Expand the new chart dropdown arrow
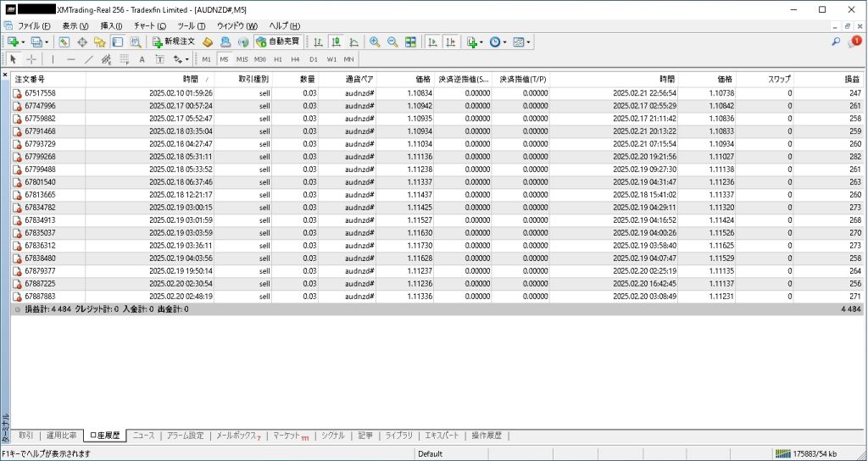Viewport: 868px width, 461px height. pyautogui.click(x=24, y=42)
